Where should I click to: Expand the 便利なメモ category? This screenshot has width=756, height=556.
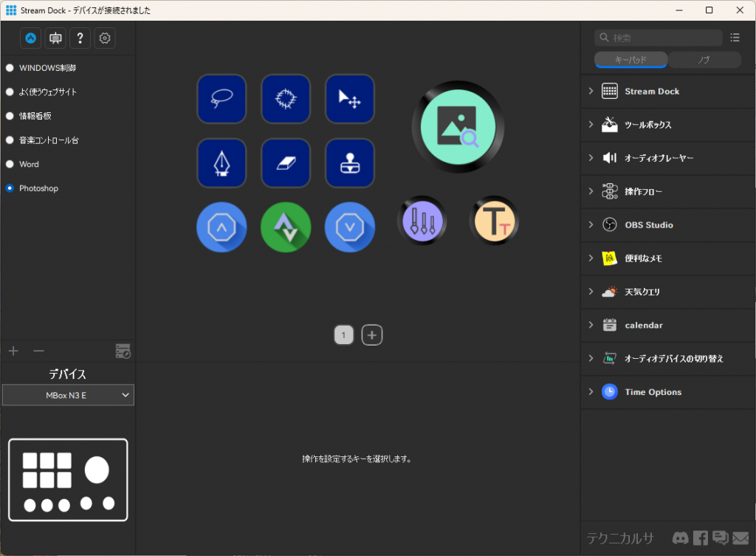point(667,258)
